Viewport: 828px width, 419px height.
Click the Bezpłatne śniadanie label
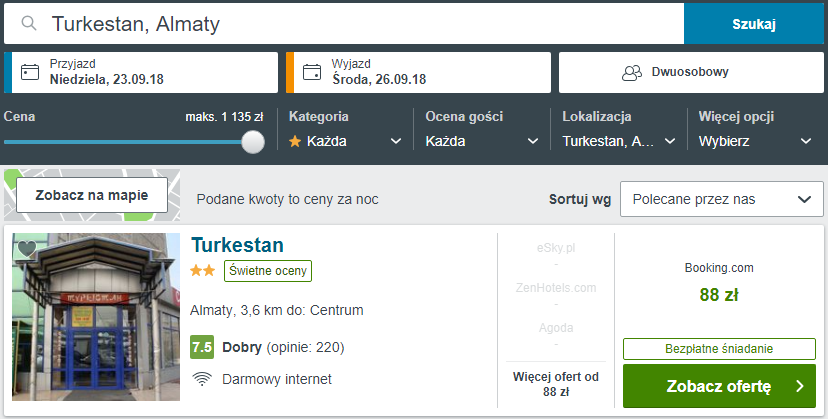coord(719,349)
